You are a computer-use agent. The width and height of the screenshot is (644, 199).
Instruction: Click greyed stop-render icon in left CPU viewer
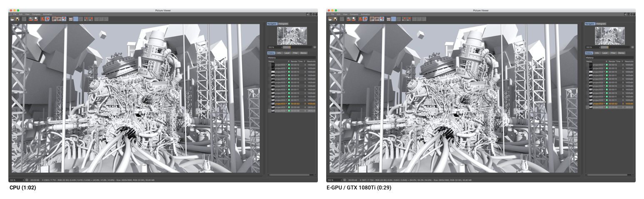(x=24, y=19)
